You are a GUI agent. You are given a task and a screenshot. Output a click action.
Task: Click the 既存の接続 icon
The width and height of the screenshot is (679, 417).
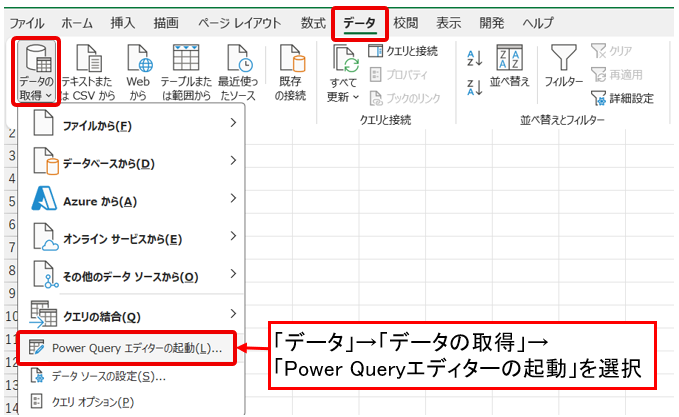coord(292,60)
